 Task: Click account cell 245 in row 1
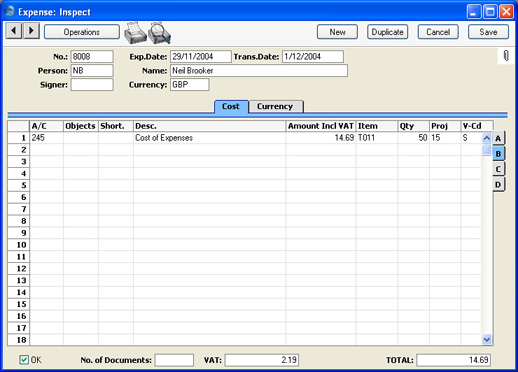pyautogui.click(x=47, y=138)
